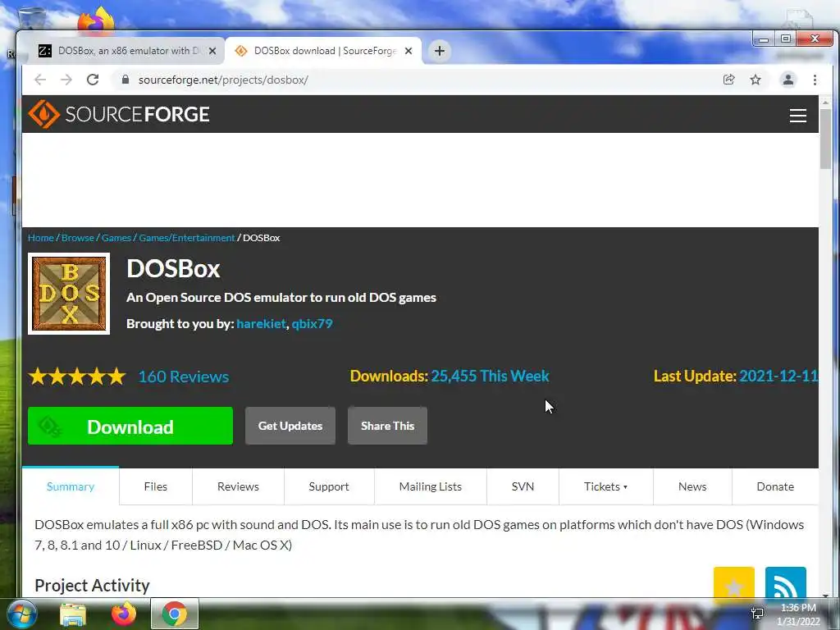Viewport: 840px width, 630px height.
Task: Open the Mailing Lists tab
Action: point(430,486)
